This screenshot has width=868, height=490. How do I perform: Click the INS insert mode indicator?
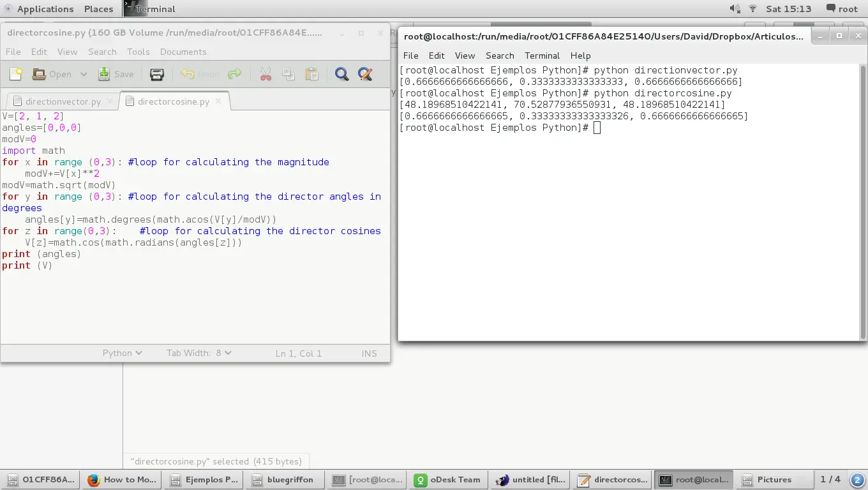tap(369, 353)
